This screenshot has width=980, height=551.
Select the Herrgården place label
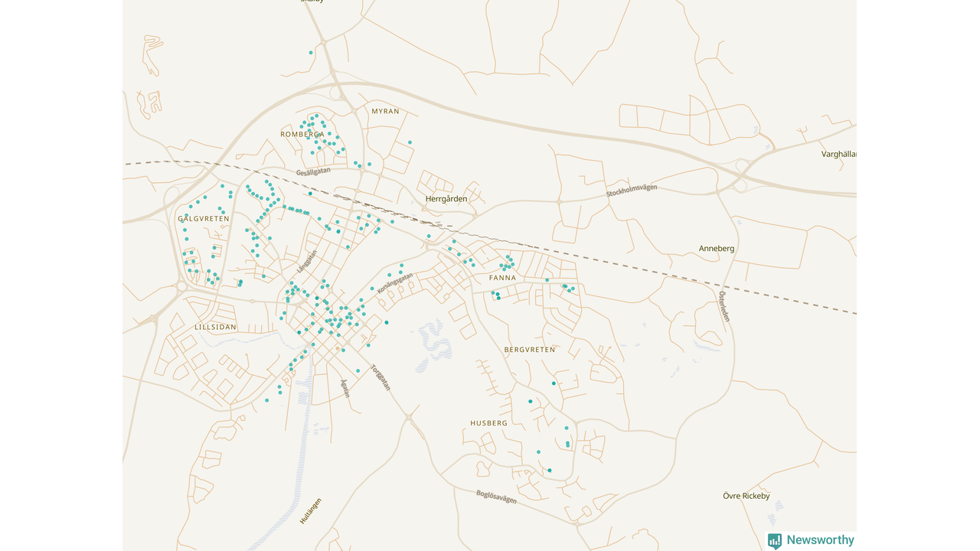[446, 199]
